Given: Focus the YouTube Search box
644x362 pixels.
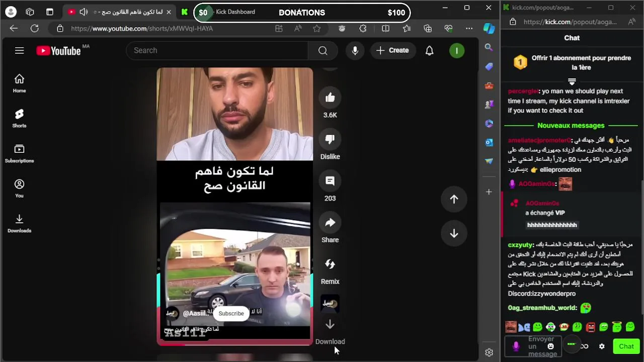Looking at the screenshot, I should pos(217,50).
